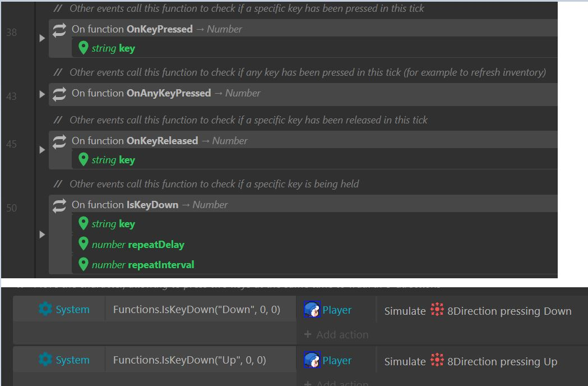Expand the OnAnyKeyPressed function event
588x386 pixels.
pyautogui.click(x=42, y=94)
